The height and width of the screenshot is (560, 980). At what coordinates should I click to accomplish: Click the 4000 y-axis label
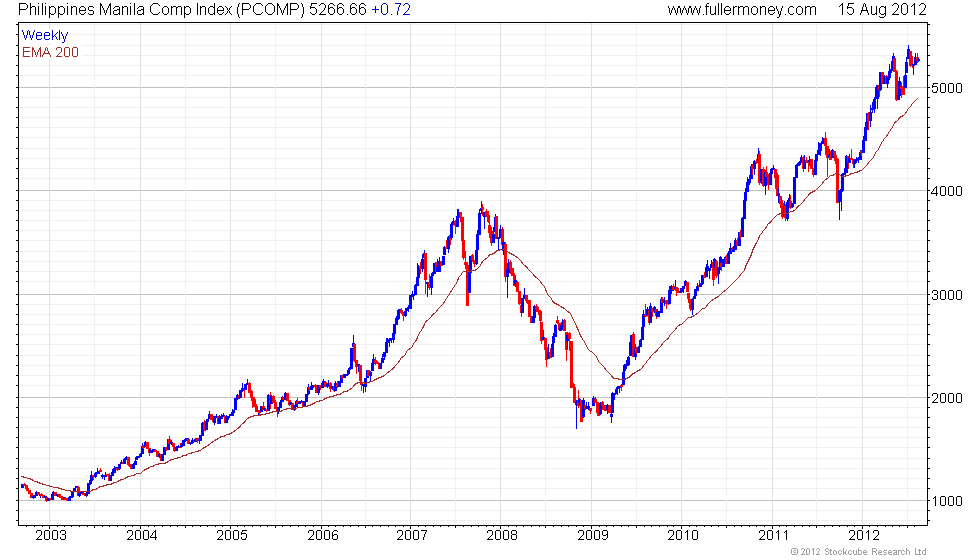point(947,191)
